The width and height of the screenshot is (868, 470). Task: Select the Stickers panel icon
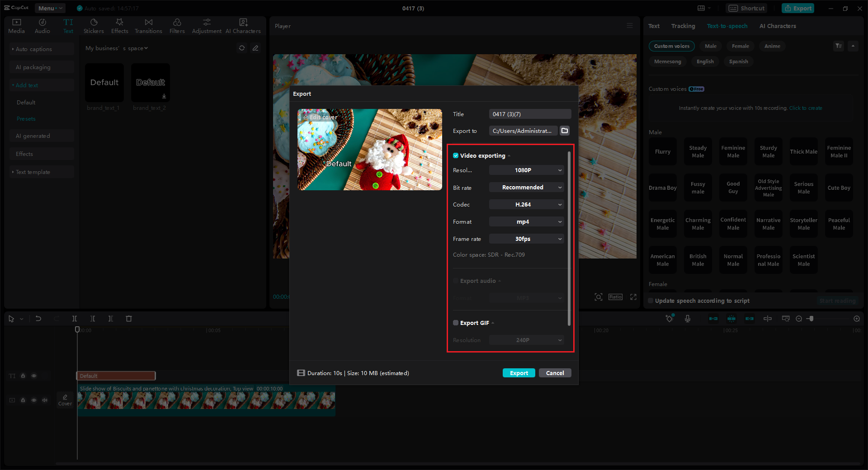[x=94, y=25]
